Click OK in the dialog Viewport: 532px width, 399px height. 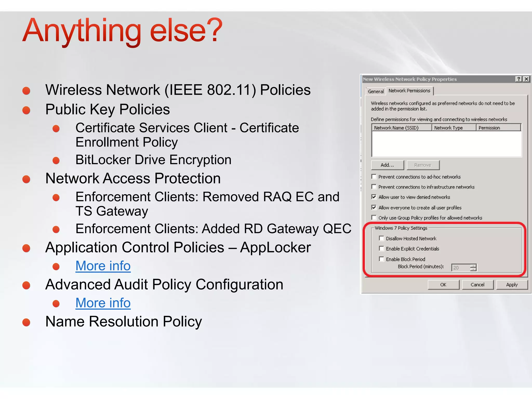(x=443, y=285)
